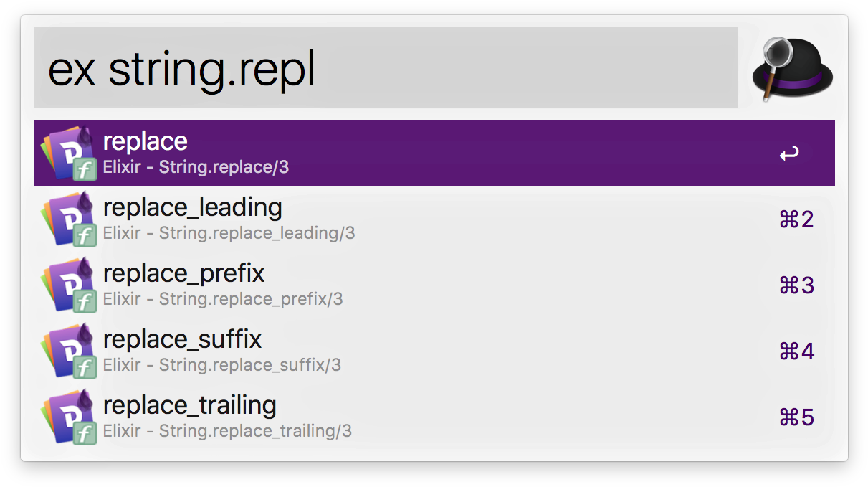Viewport: 868px width, 487px height.
Task: Click the 'Elixir - String.replace_prefix/3' subtitle
Action: (223, 299)
